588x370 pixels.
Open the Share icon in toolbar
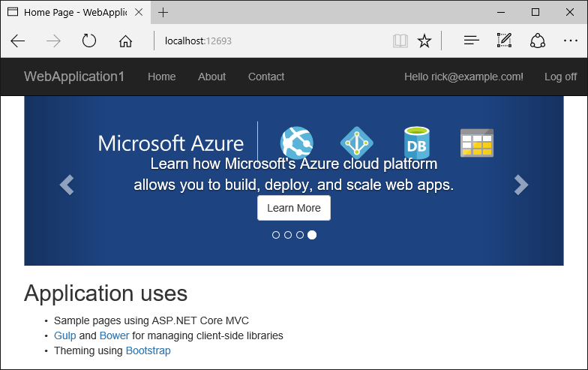[537, 41]
